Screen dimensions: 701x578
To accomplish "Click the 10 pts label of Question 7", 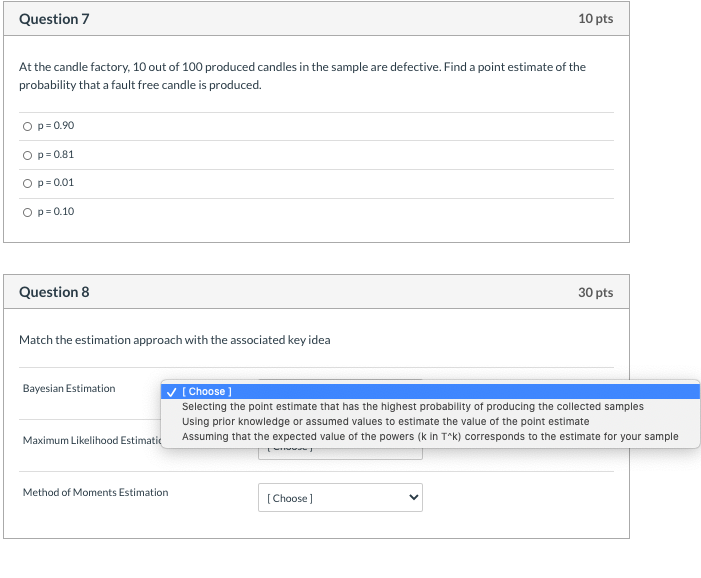I will [x=595, y=19].
